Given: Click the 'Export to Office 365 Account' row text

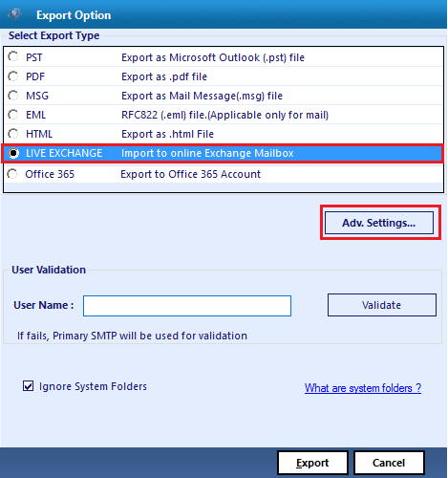Looking at the screenshot, I should (190, 174).
